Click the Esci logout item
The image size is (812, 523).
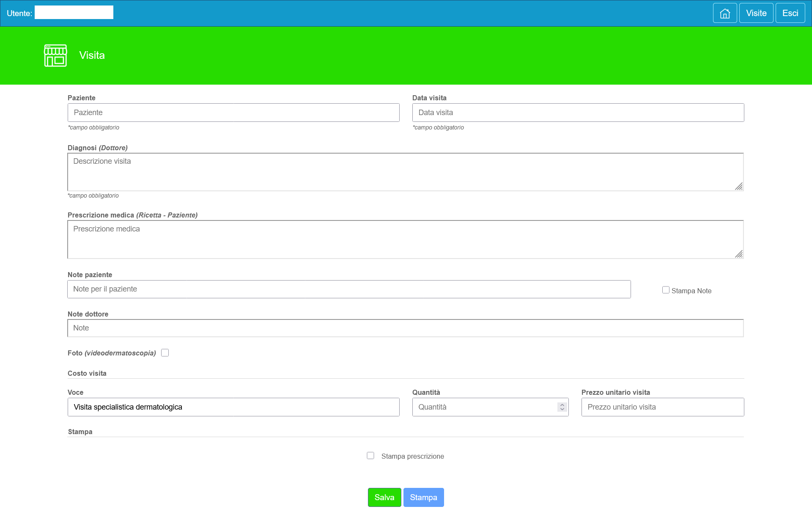pyautogui.click(x=790, y=13)
